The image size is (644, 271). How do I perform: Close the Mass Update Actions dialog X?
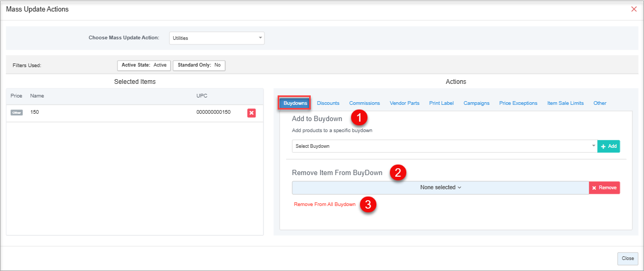[634, 9]
